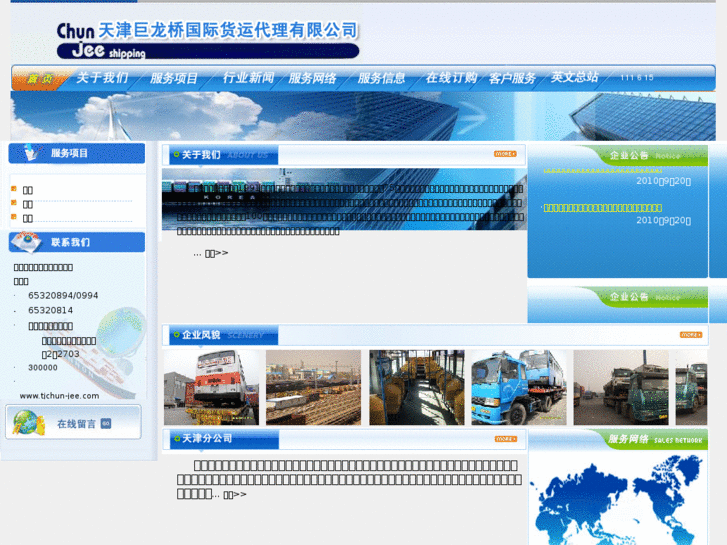Select 服务信息 in the navigation bar
This screenshot has height=545, width=727.
[381, 78]
